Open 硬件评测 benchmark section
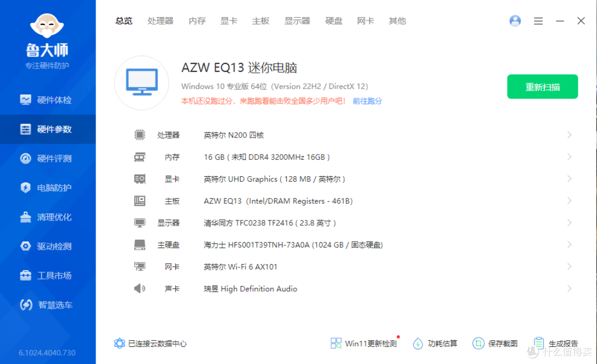The image size is (597, 364). click(48, 159)
